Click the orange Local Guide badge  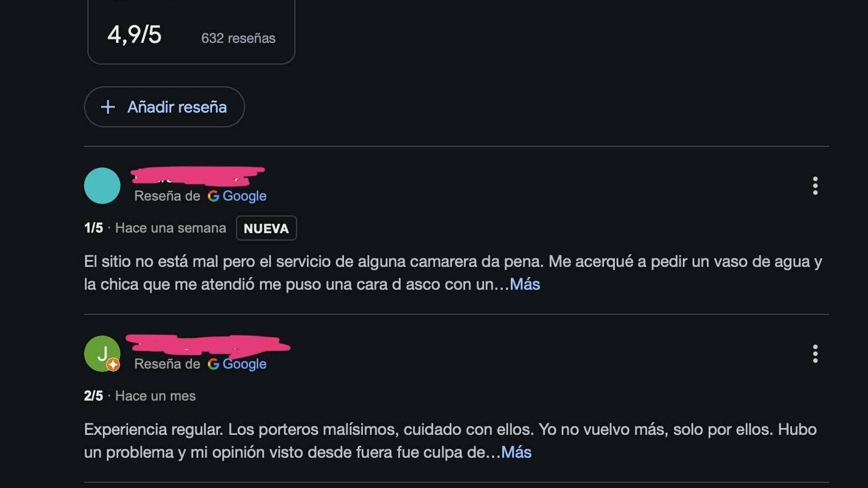click(x=113, y=365)
